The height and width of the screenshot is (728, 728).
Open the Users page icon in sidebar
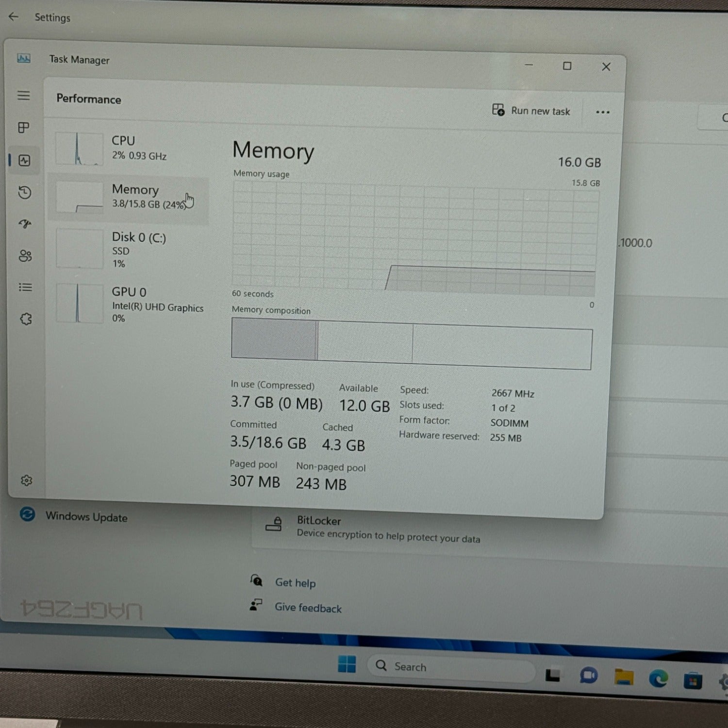25,256
